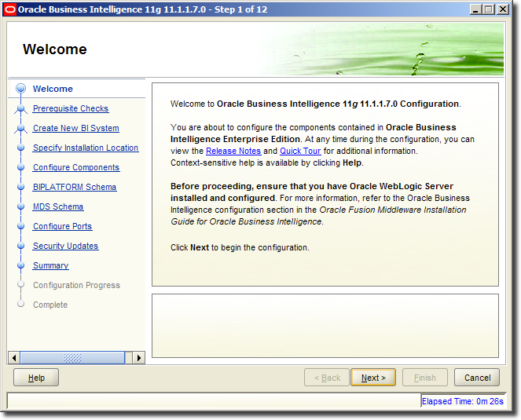Click the horizontal scrollbar thumb in sidebar

[x=72, y=358]
